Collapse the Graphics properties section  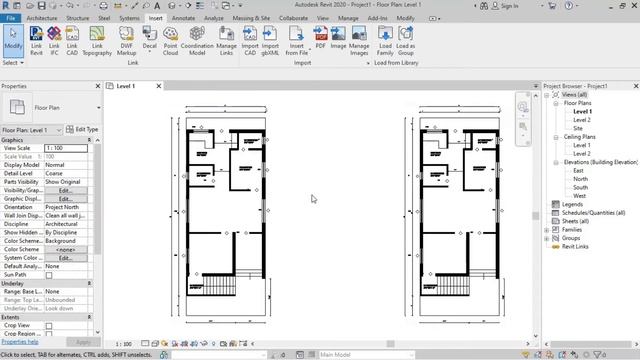(x=89, y=140)
